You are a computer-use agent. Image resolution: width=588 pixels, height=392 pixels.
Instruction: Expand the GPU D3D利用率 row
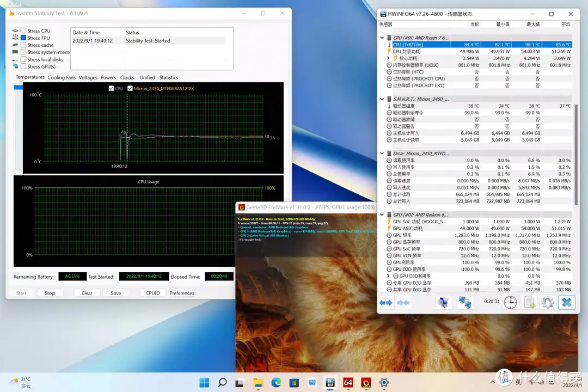click(x=389, y=276)
